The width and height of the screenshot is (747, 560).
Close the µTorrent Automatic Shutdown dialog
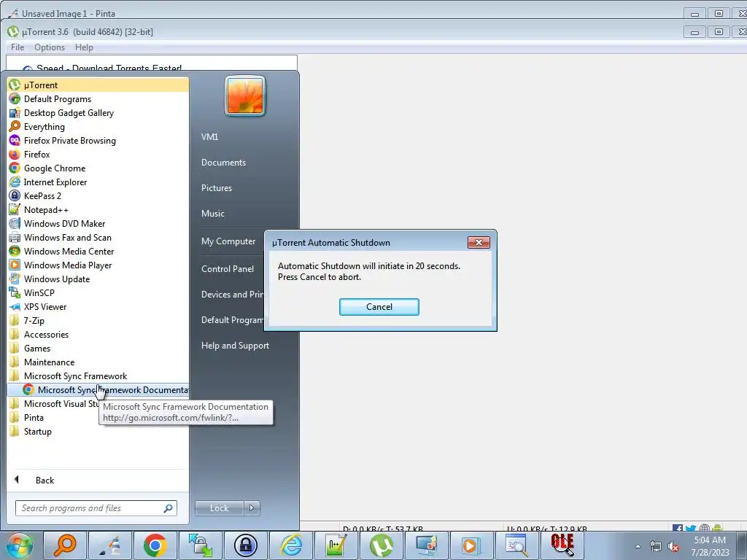click(479, 242)
